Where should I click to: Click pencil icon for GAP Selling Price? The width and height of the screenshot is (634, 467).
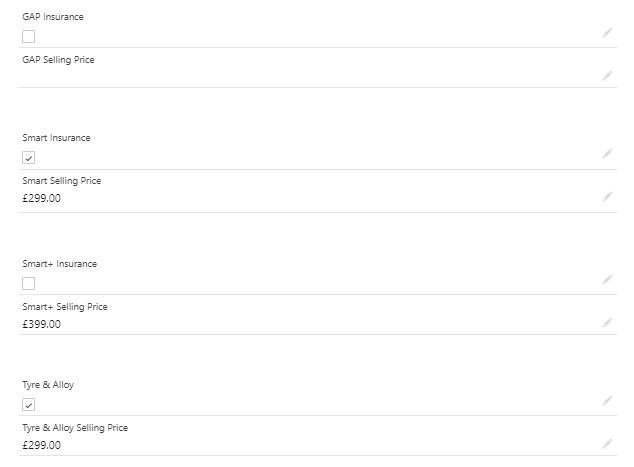(x=607, y=75)
